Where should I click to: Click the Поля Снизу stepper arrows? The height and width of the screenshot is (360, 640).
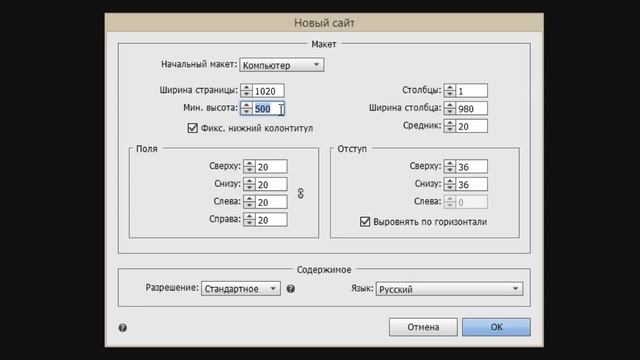249,184
